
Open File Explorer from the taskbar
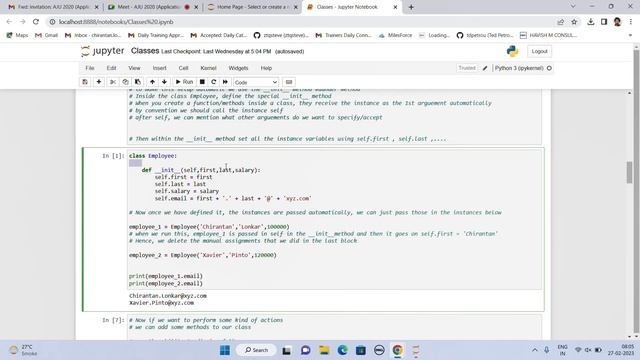click(324, 350)
